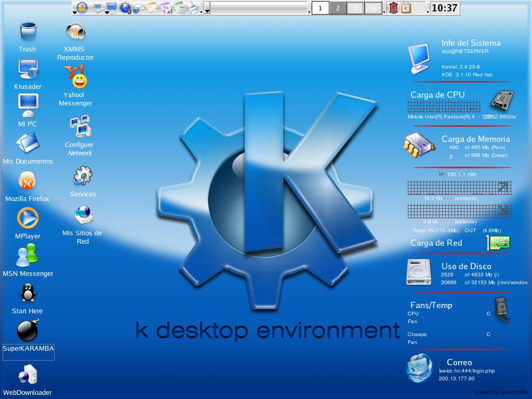Screen dimensions: 532x399
Task: Click the 'Carga de Memoria' heading
Action: (x=476, y=139)
